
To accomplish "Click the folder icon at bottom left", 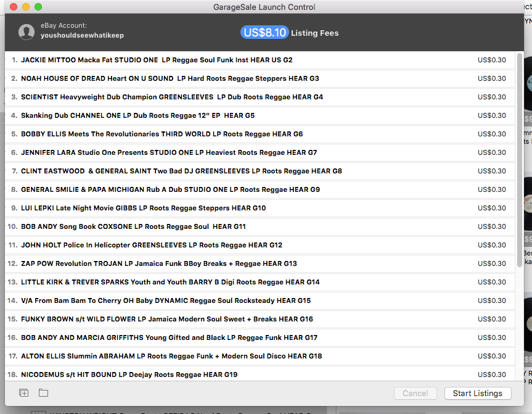I will click(43, 393).
